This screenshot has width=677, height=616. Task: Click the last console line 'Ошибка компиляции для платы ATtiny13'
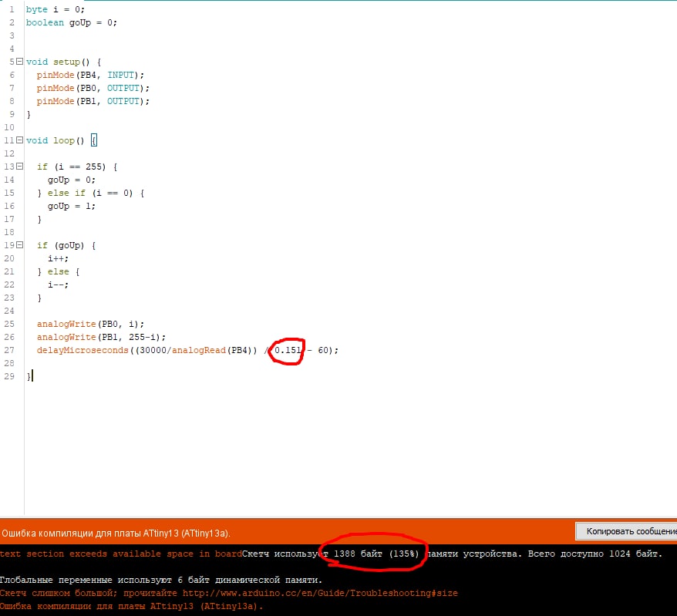point(131,606)
